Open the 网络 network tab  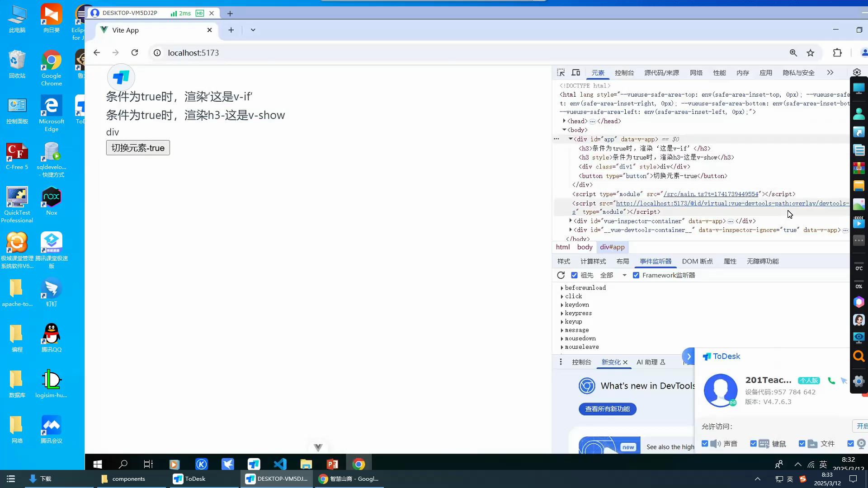pos(696,73)
